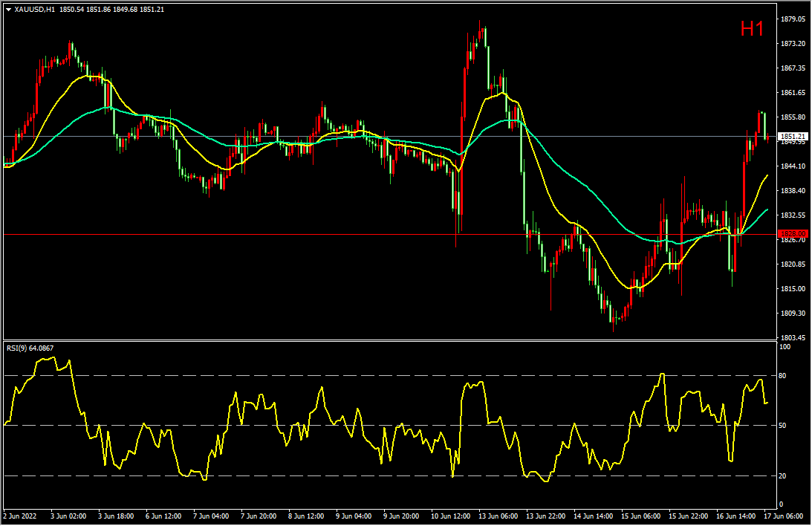
Task: Select the 16 Jun 14:00 time label
Action: pyautogui.click(x=736, y=516)
